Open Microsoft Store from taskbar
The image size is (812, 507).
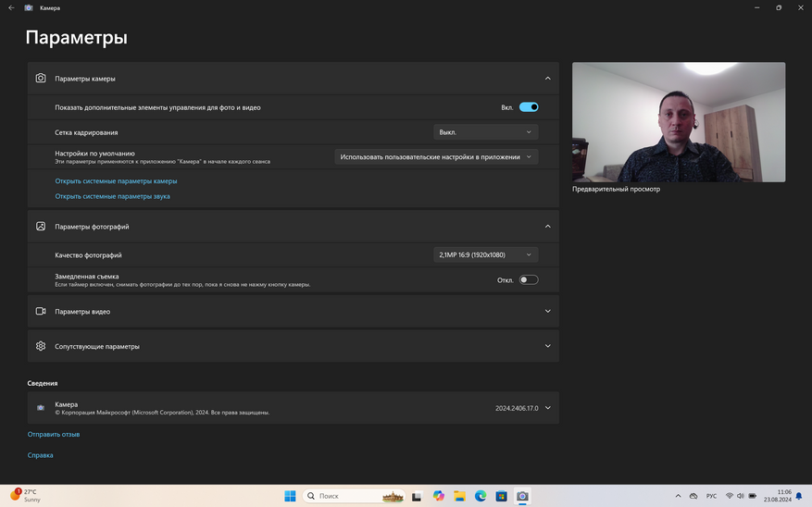501,496
